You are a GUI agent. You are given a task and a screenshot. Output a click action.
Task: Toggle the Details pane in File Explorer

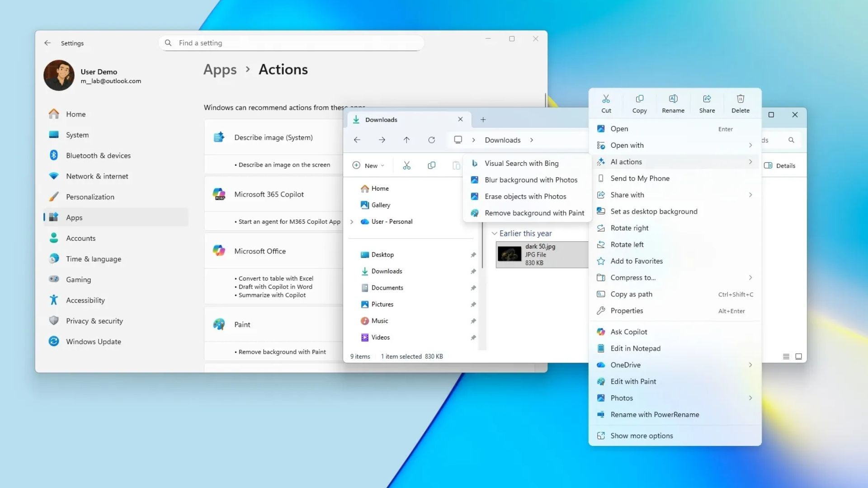click(x=779, y=165)
